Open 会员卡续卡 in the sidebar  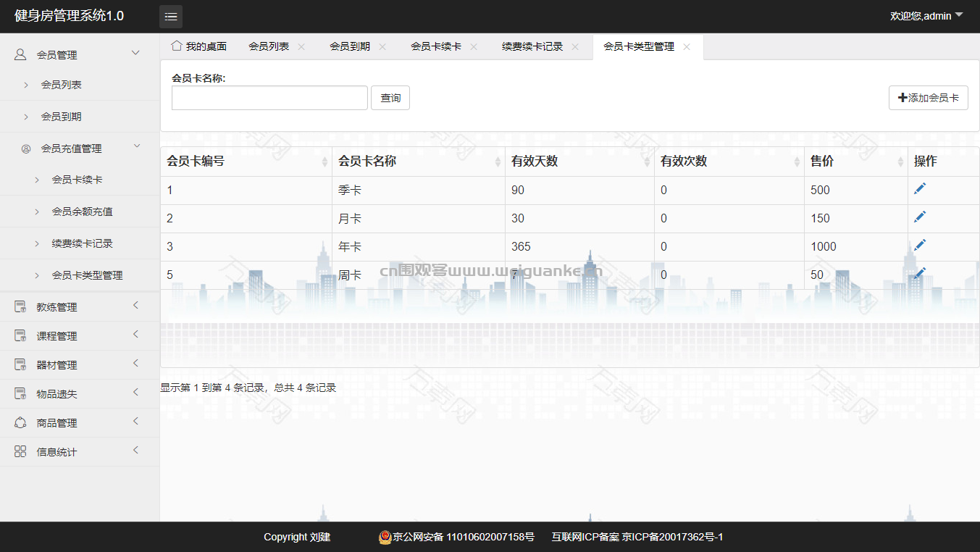click(78, 180)
